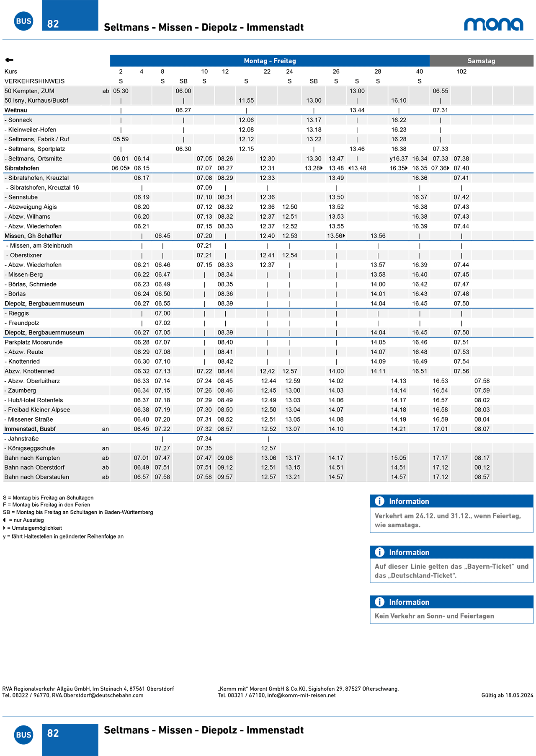Click Missen, am Steinbruch stop
Screen dimensions: 536x756
[x=39, y=246]
